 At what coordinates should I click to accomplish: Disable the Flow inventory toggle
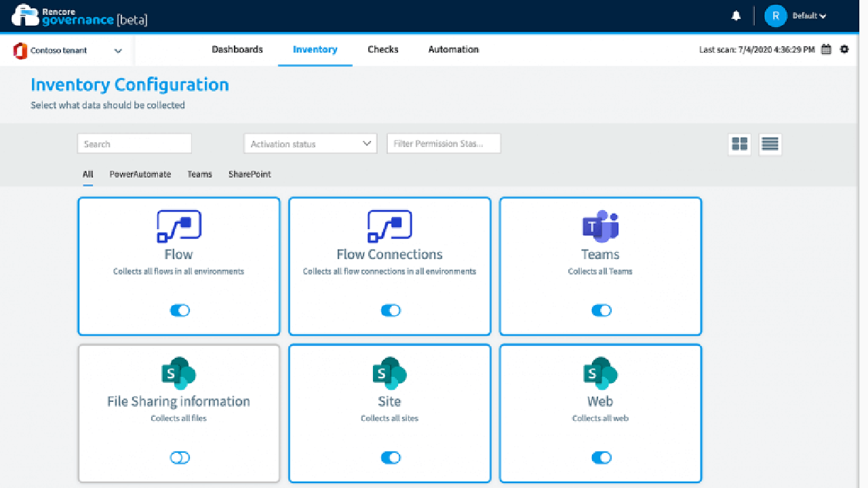(x=180, y=310)
